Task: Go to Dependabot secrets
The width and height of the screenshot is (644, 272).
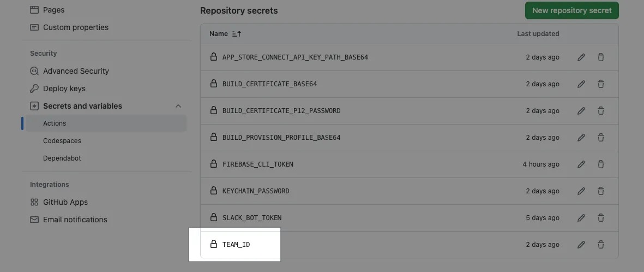Action: pos(62,158)
